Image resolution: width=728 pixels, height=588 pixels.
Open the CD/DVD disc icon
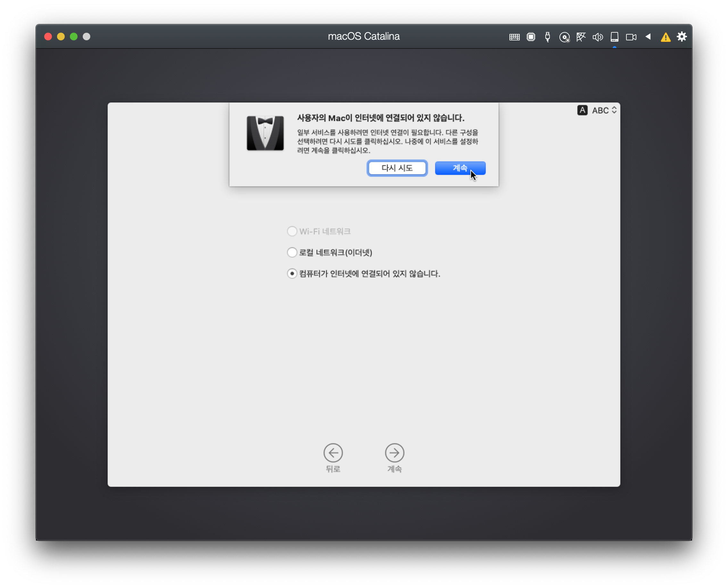(x=564, y=37)
